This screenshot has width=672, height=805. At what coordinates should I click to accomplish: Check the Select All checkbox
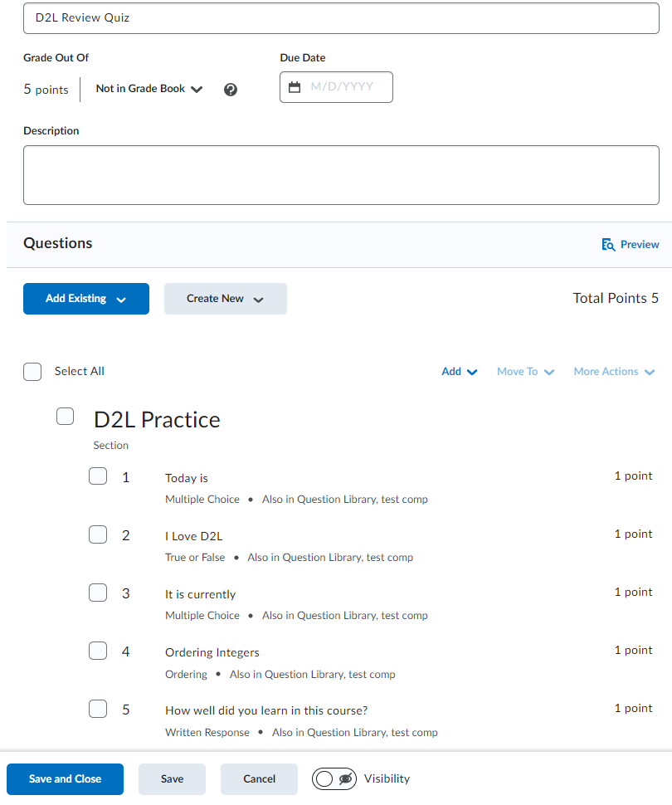32,372
